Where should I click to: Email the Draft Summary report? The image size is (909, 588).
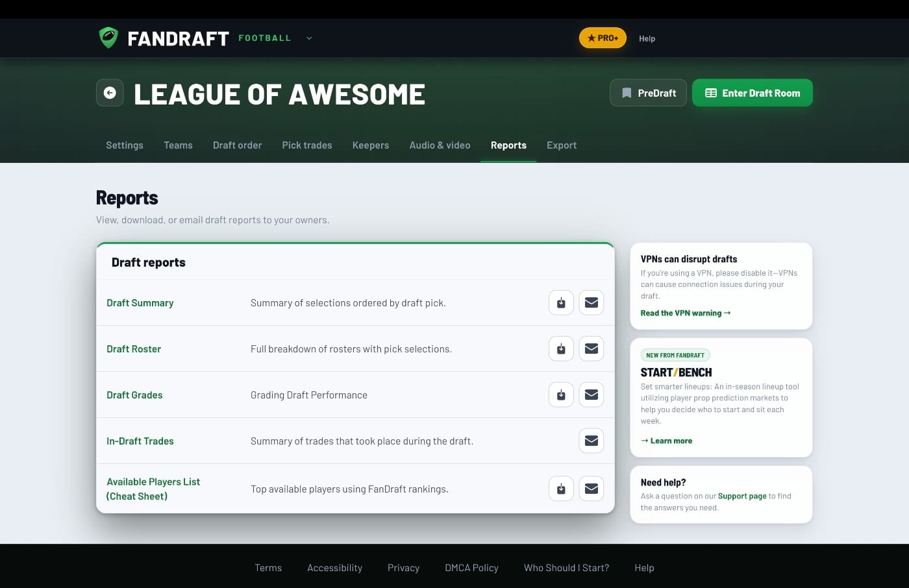tap(591, 302)
